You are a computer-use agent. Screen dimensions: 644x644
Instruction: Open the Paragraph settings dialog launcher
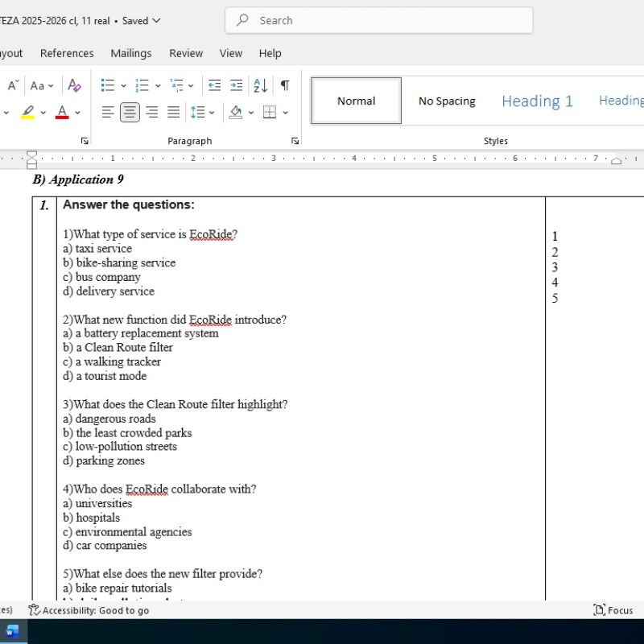pyautogui.click(x=294, y=140)
